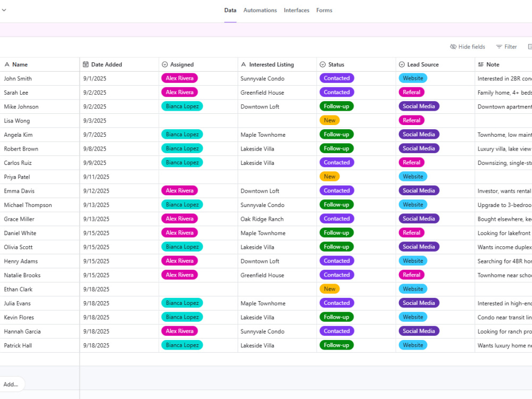Click the Referal tag for Carlos Ruiz
532x399 pixels.
(x=412, y=162)
